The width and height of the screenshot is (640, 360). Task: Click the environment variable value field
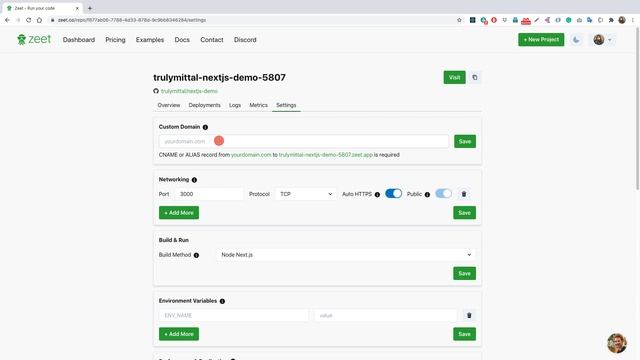click(385, 316)
